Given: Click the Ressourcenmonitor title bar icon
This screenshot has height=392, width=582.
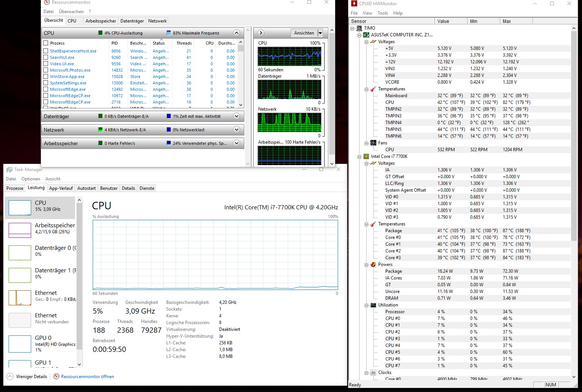Looking at the screenshot, I should coord(47,2).
